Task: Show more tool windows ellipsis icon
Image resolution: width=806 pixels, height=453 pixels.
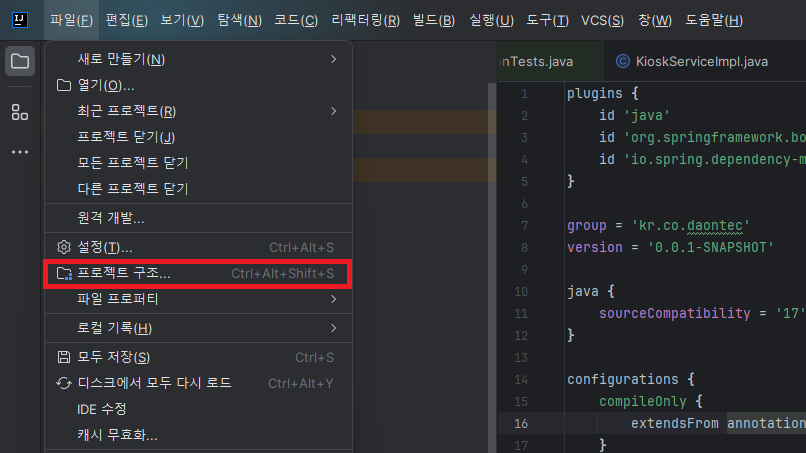Action: 20,152
